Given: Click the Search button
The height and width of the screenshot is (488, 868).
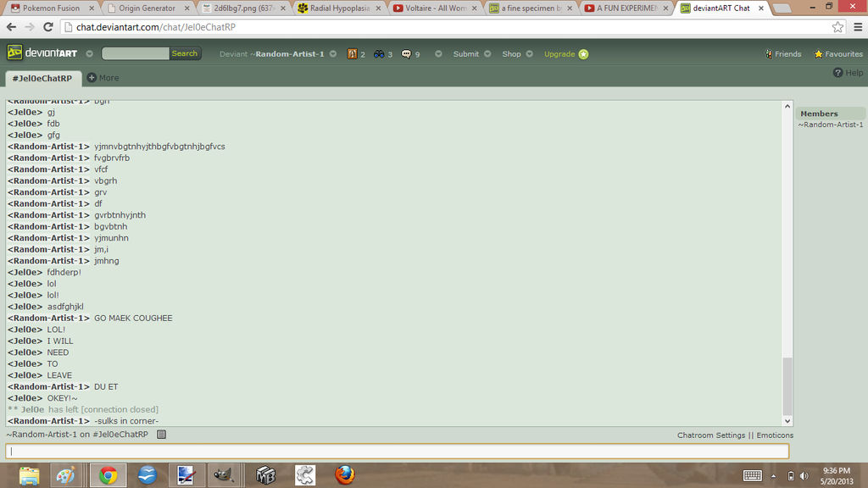Looking at the screenshot, I should 184,53.
